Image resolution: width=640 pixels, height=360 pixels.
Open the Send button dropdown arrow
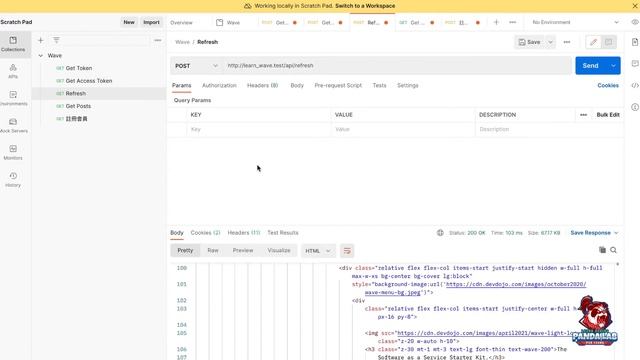pos(613,66)
